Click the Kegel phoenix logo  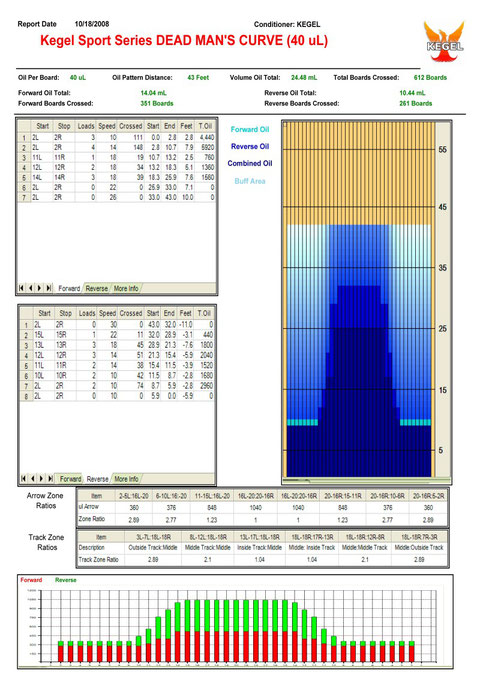click(444, 41)
